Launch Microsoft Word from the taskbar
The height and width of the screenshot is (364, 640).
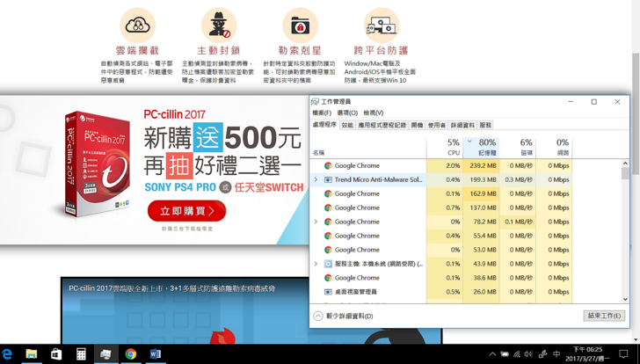click(156, 354)
